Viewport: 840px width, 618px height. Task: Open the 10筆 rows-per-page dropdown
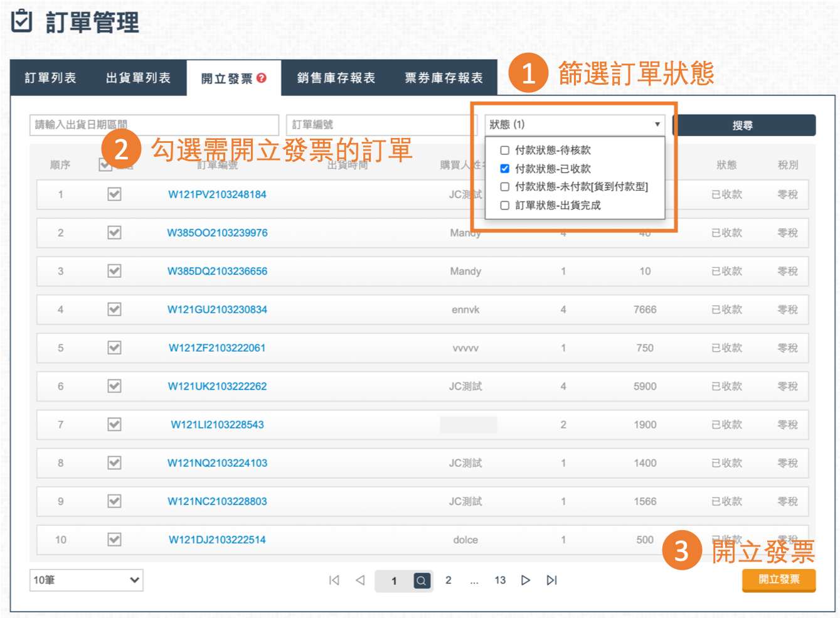click(x=87, y=580)
